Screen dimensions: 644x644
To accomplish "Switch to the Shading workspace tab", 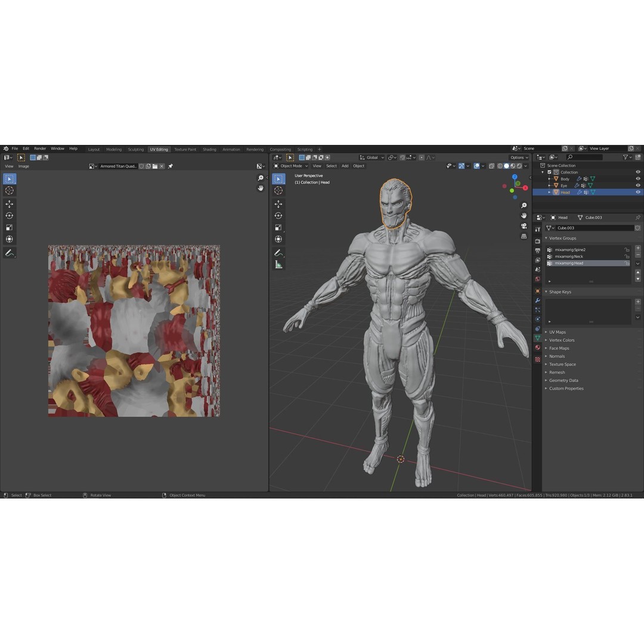I will [x=209, y=150].
